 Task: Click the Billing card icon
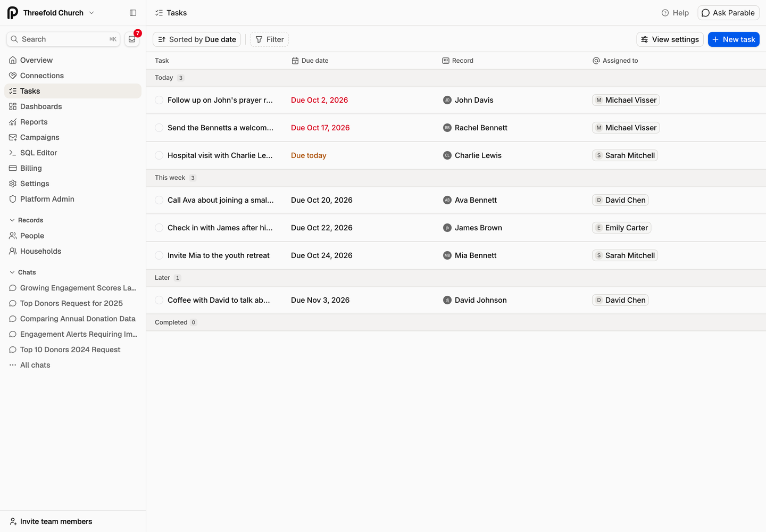[x=13, y=168]
